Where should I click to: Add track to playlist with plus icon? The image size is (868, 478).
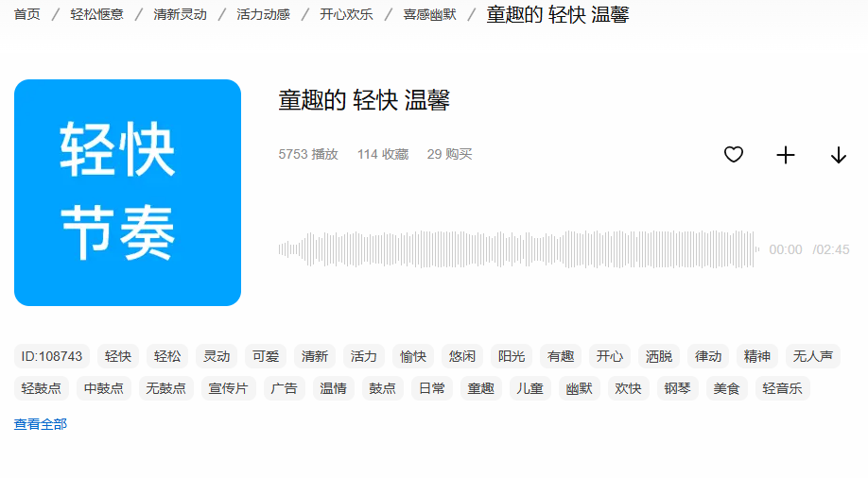(x=786, y=155)
